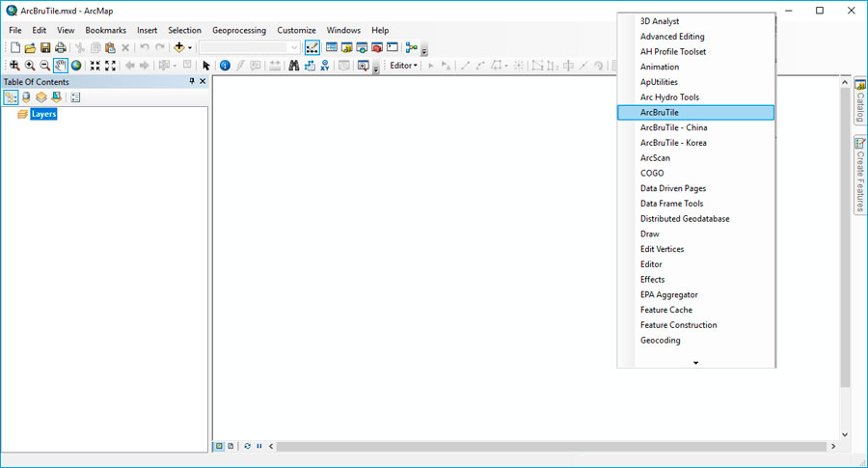Toggle the Editor Toolbar icon
Viewport: 868px width, 468px height.
[312, 48]
